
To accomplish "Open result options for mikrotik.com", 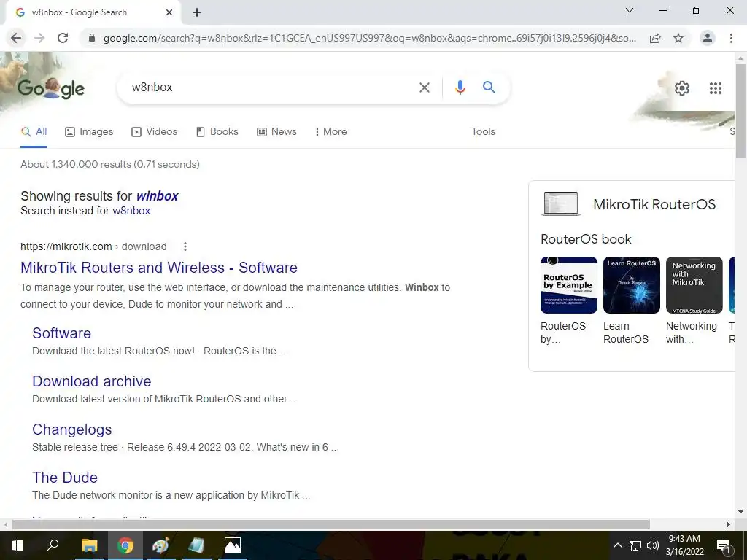I will pyautogui.click(x=185, y=246).
